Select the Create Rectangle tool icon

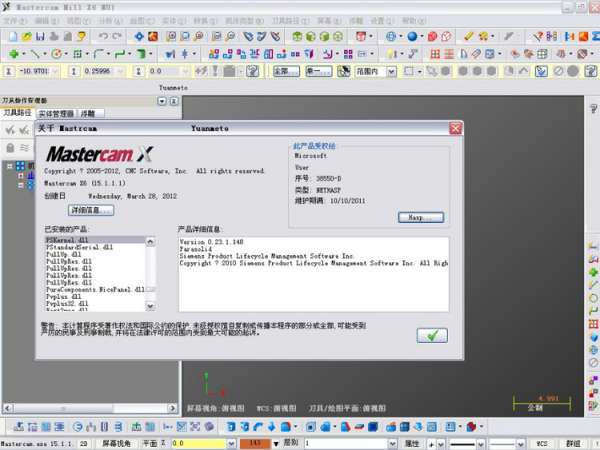tap(78, 54)
